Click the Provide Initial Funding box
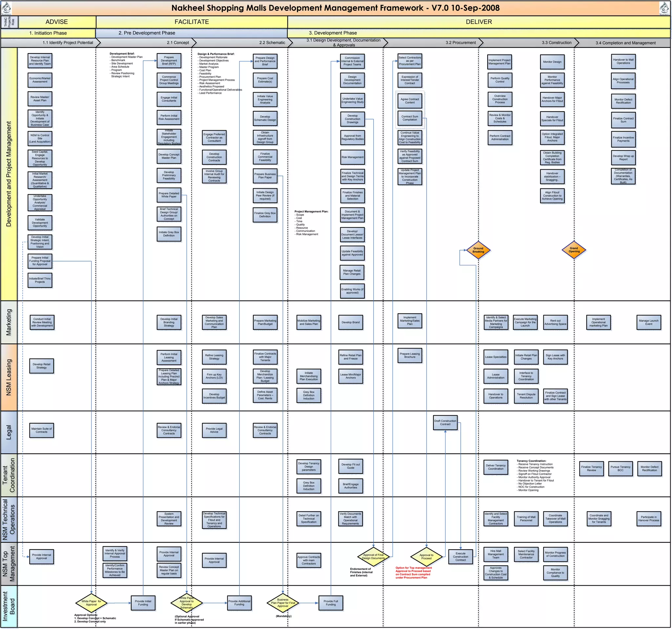The width and height of the screenshot is (672, 629). (143, 603)
